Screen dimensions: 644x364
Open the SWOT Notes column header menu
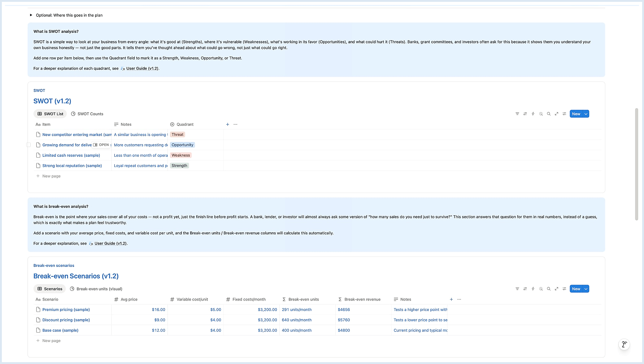click(140, 125)
